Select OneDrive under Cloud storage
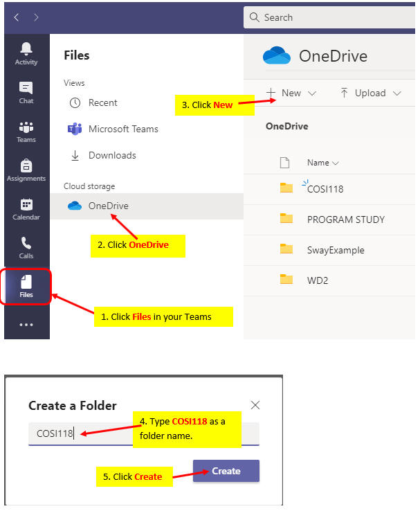 (147, 206)
